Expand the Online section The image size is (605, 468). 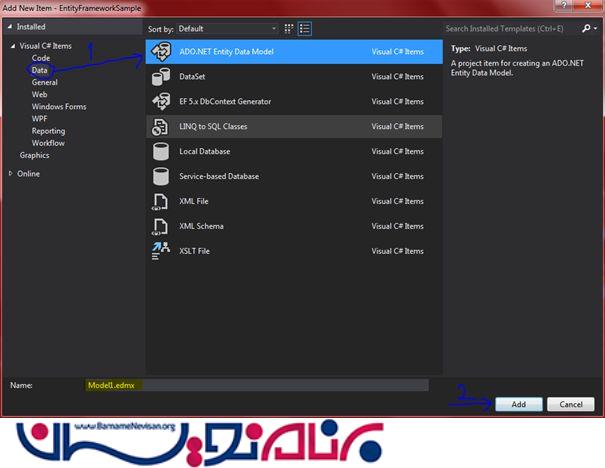pos(11,173)
